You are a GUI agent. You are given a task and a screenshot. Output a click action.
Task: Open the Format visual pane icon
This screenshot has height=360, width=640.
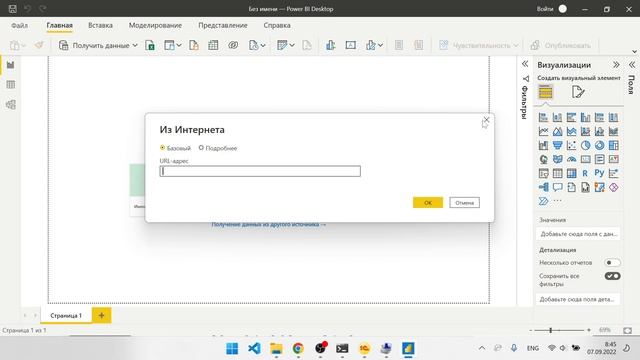tap(578, 92)
